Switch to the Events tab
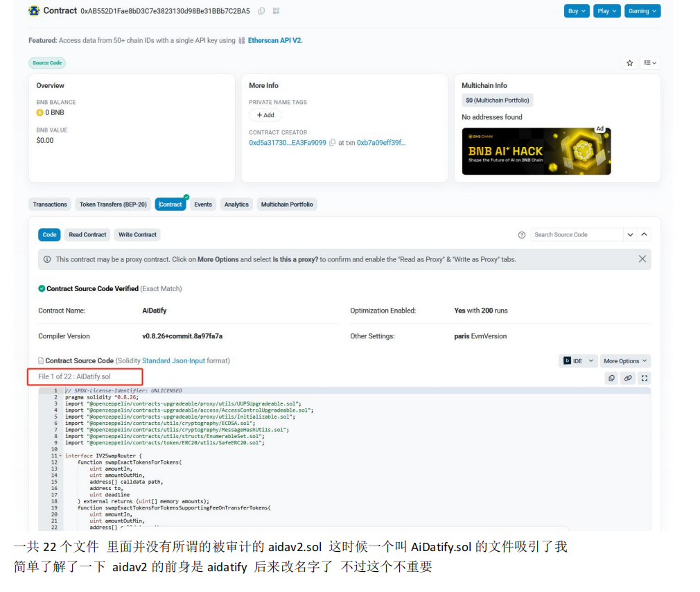The image size is (700, 592). pos(203,204)
